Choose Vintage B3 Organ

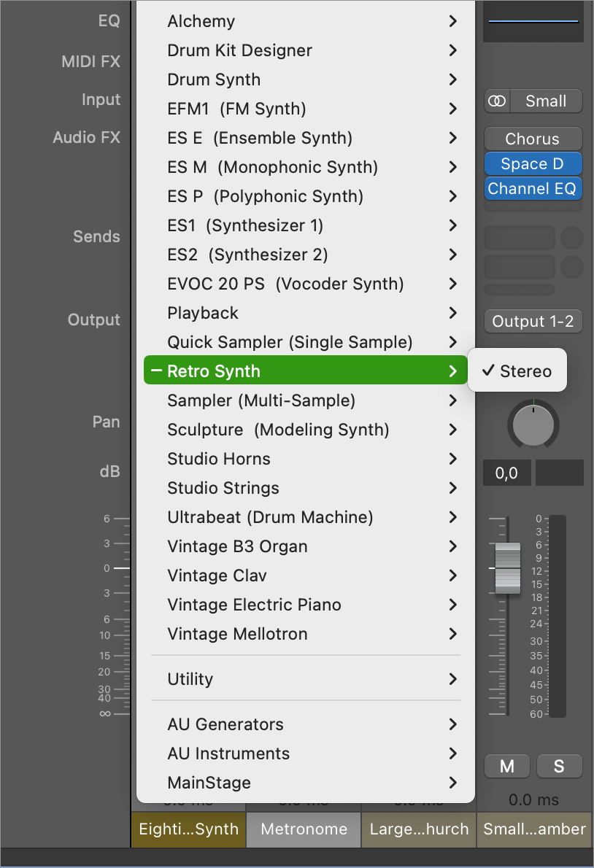click(306, 546)
